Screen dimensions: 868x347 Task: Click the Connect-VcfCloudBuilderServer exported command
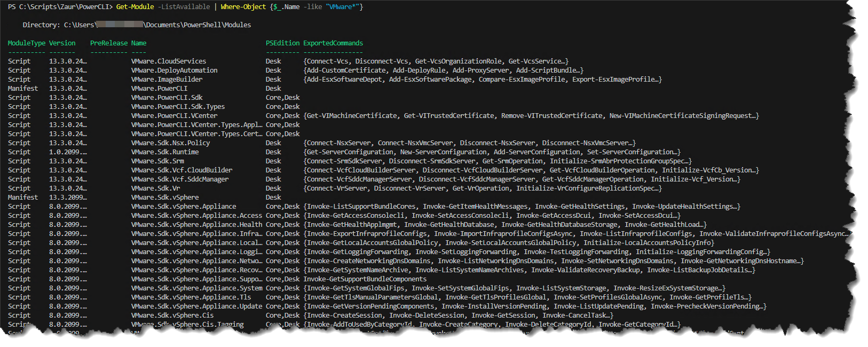361,170
